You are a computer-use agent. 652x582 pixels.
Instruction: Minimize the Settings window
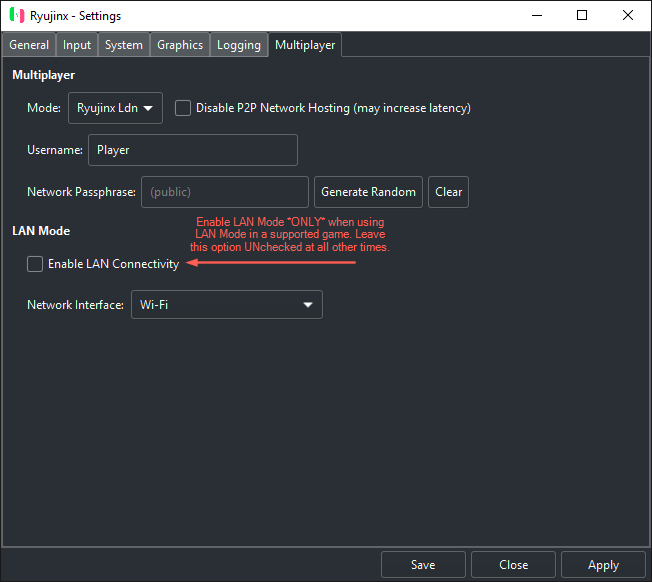[x=537, y=15]
